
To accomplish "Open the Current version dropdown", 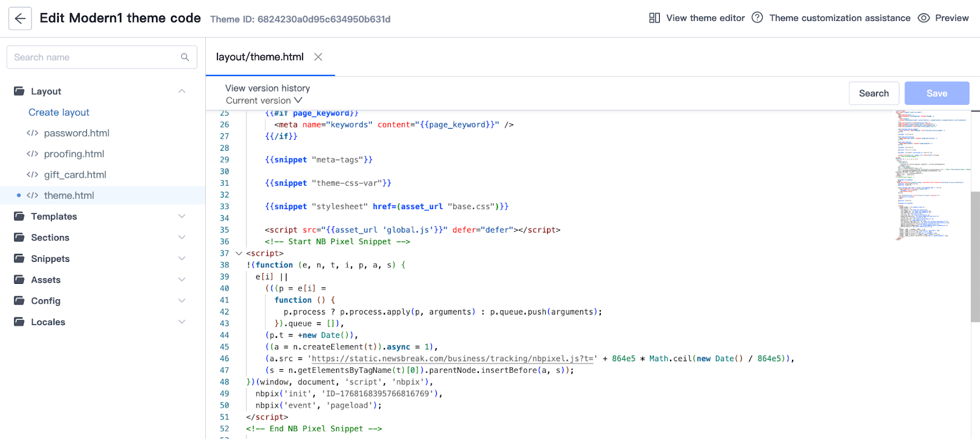I will [264, 101].
